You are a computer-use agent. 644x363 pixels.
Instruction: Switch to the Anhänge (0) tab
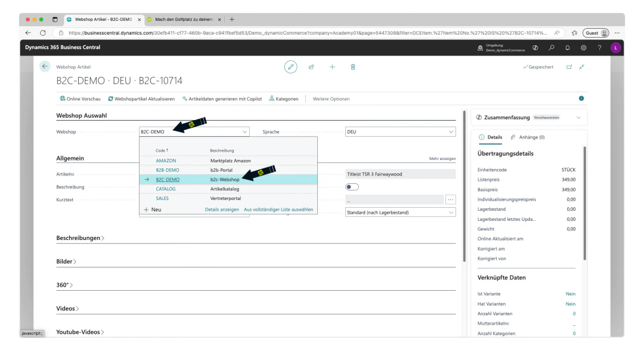[528, 137]
